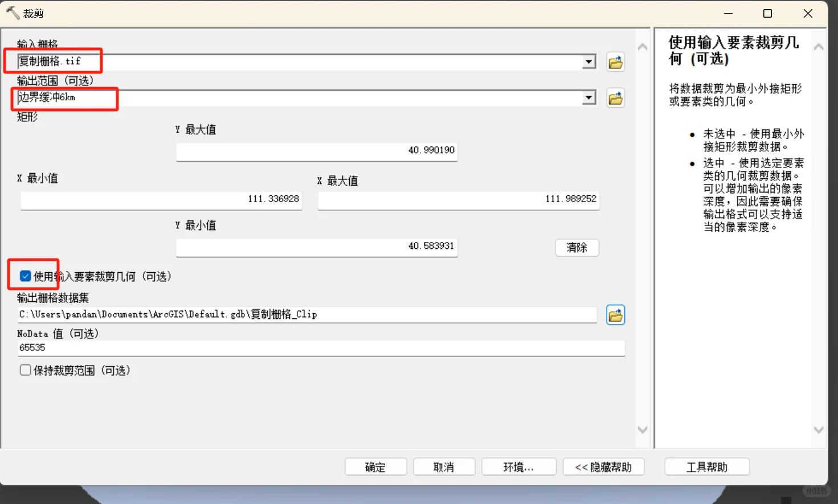
Task: Click the 取消 button
Action: pos(444,467)
